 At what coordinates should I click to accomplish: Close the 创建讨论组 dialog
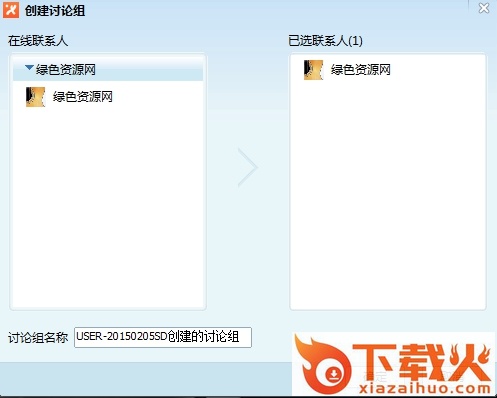[x=484, y=8]
